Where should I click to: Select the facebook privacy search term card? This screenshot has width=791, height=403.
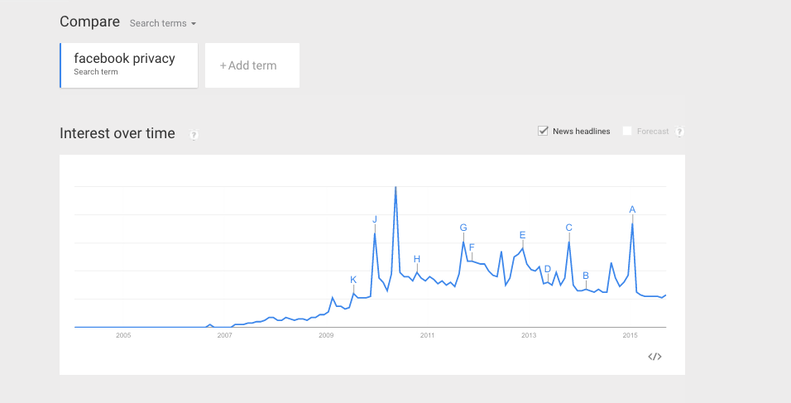point(129,65)
